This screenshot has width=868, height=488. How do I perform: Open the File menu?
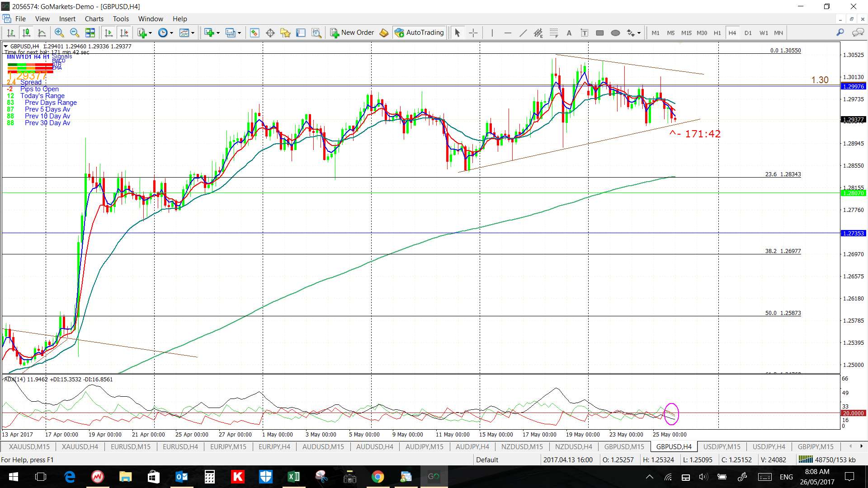20,19
